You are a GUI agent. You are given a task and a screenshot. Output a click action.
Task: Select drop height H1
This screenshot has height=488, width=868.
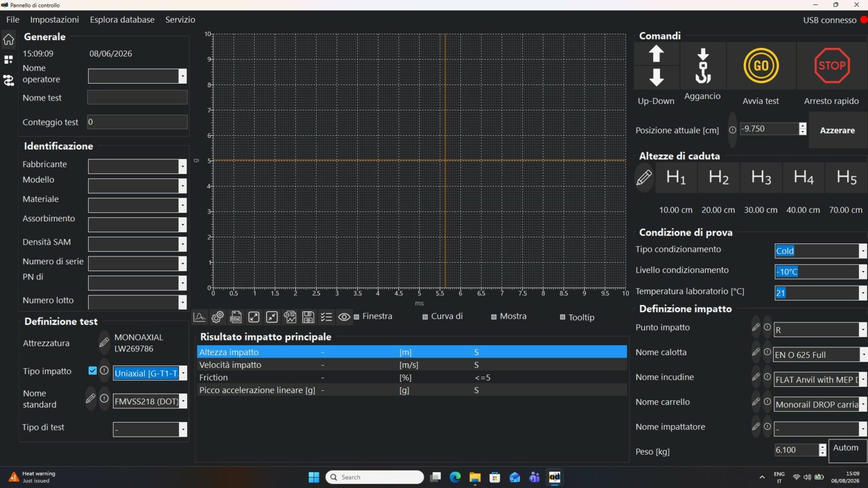click(676, 177)
